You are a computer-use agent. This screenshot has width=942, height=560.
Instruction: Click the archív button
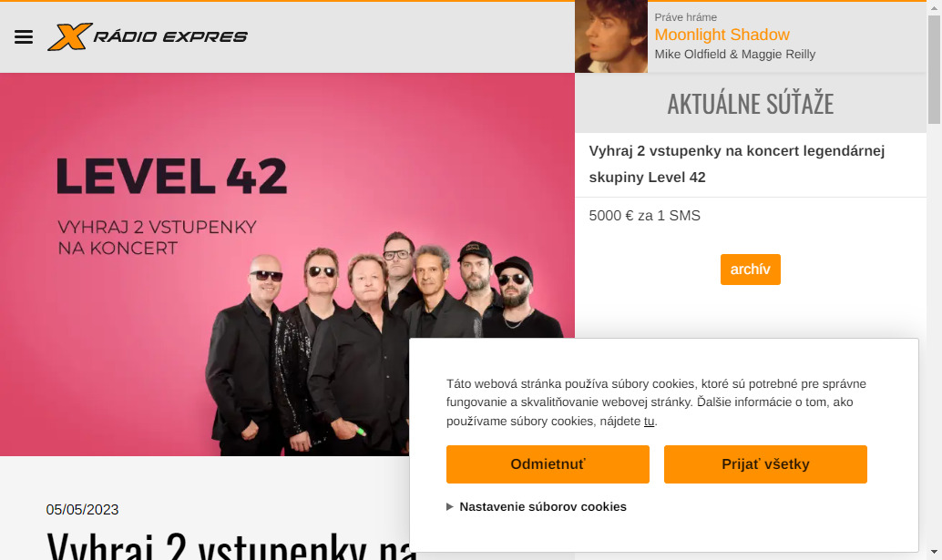click(751, 270)
